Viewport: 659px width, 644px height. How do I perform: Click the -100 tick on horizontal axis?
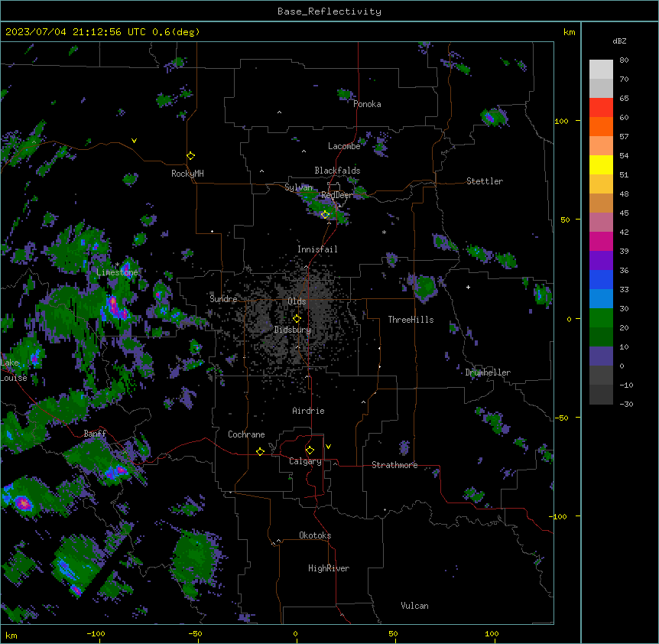point(96,633)
